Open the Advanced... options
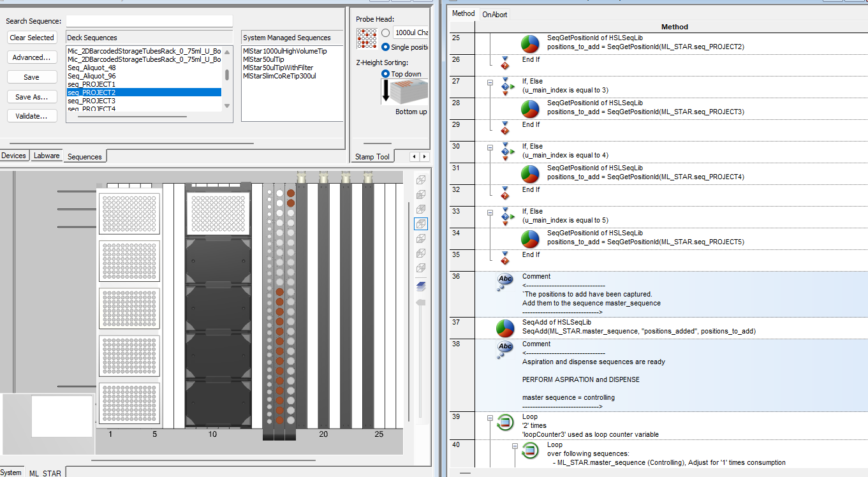Viewport: 868px width, 477px height. coord(32,57)
